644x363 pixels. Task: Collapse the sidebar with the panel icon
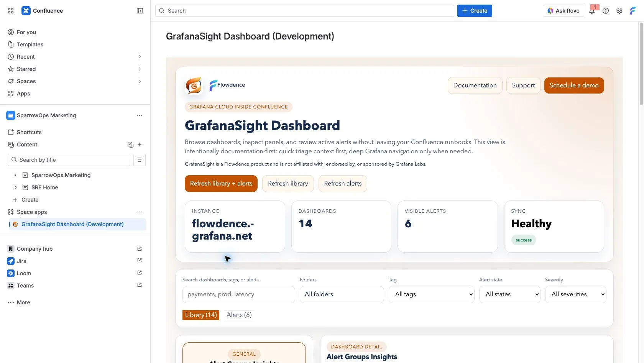tap(140, 11)
